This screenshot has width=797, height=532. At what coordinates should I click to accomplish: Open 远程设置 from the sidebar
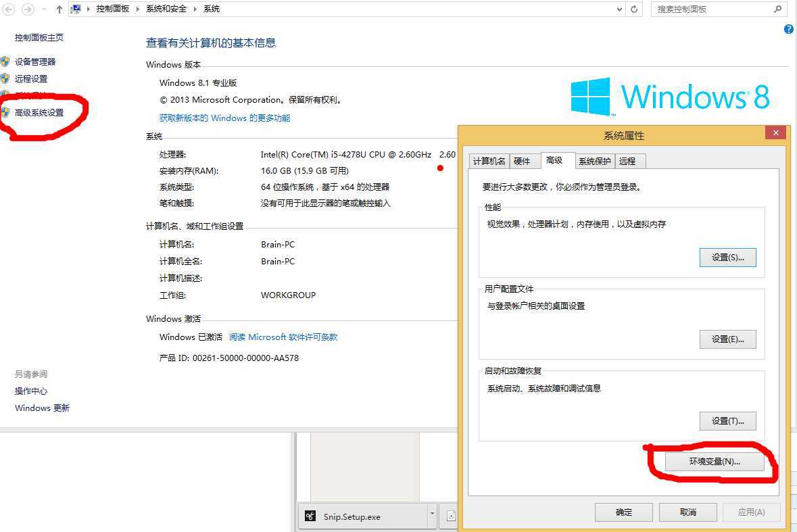(31, 79)
